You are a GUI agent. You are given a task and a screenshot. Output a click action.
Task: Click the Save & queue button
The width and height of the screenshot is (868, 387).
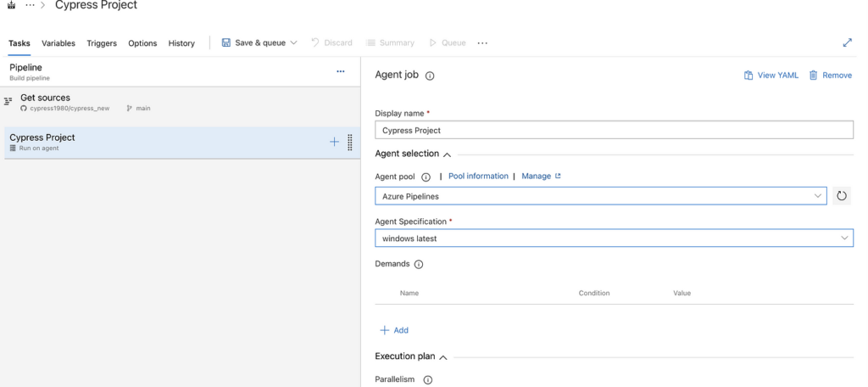[x=259, y=42]
